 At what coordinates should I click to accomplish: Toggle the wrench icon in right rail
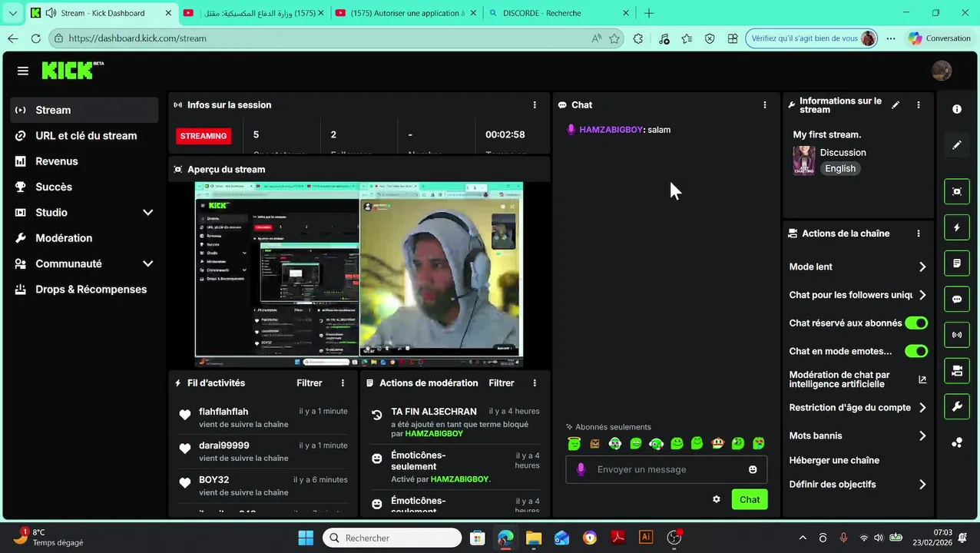957,406
